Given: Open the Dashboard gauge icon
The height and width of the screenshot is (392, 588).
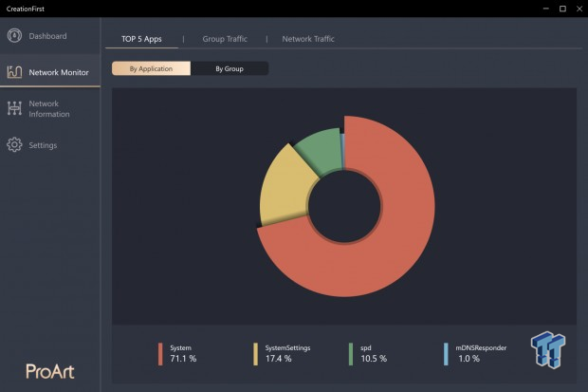Looking at the screenshot, I should click(14, 36).
